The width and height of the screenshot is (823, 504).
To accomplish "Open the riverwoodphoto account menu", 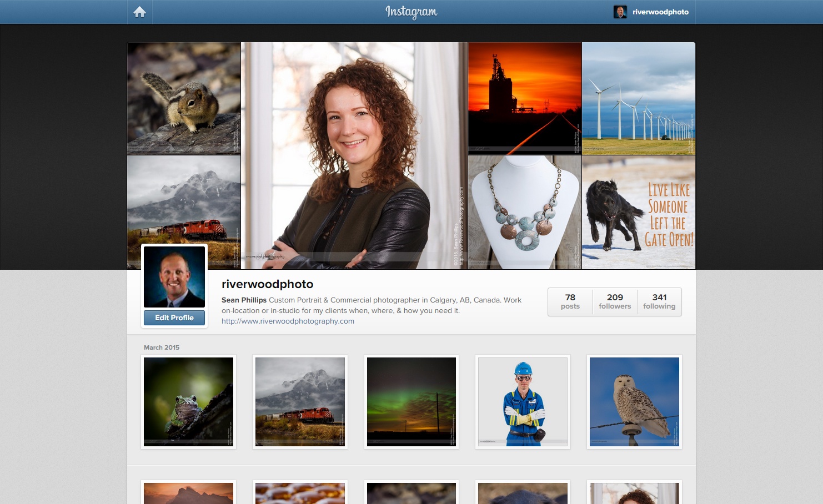I will (x=660, y=12).
